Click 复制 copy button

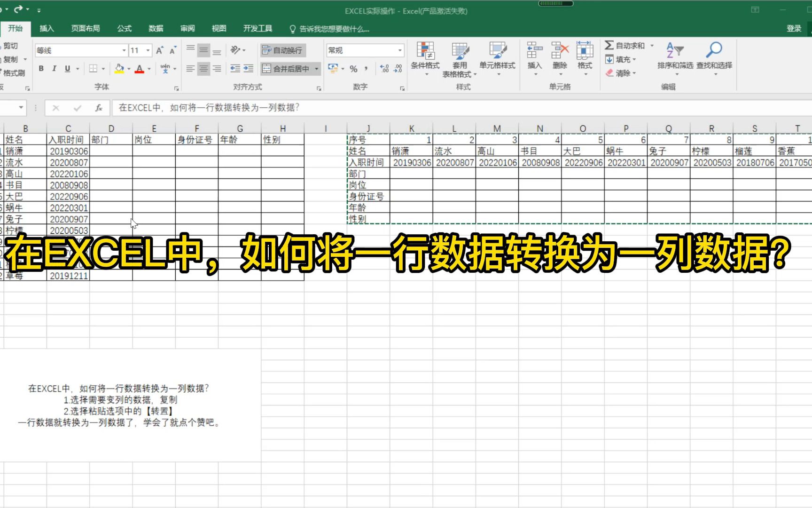click(9, 59)
